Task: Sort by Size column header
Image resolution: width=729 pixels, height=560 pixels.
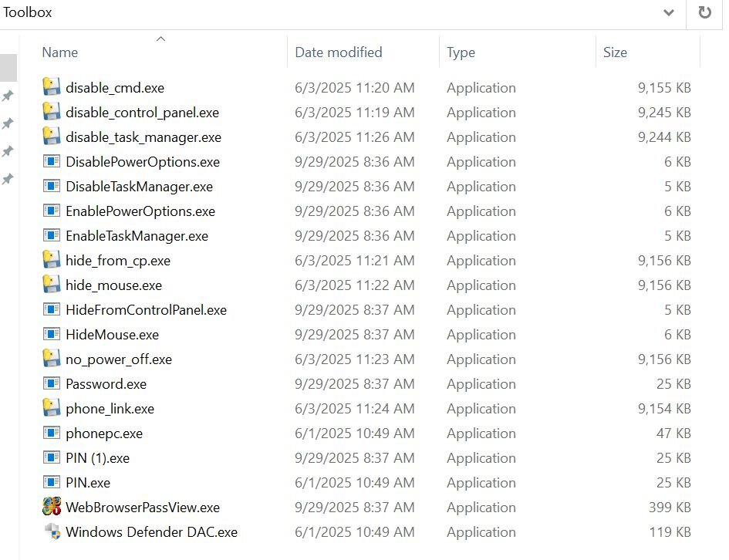Action: coord(615,52)
